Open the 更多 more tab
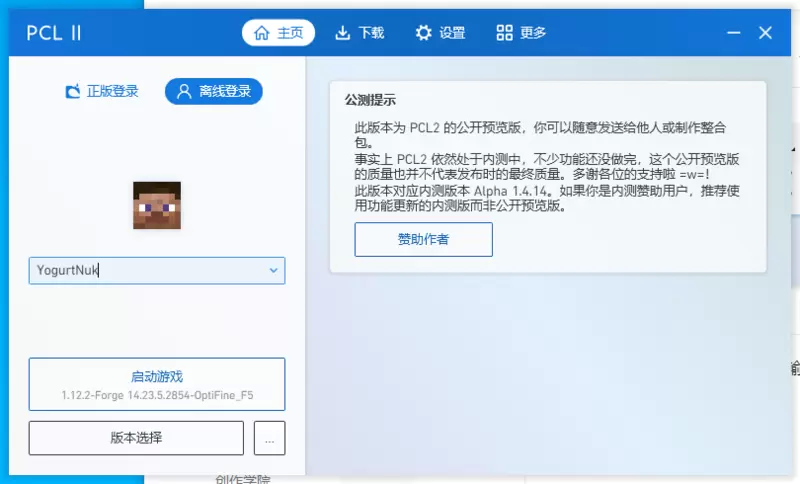The width and height of the screenshot is (800, 484). point(520,33)
